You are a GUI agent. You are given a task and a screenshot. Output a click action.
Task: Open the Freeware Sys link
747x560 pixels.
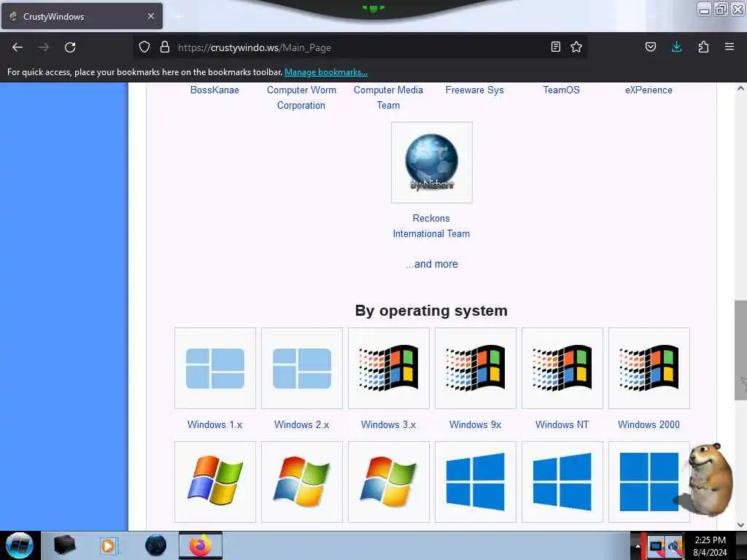[x=474, y=90]
